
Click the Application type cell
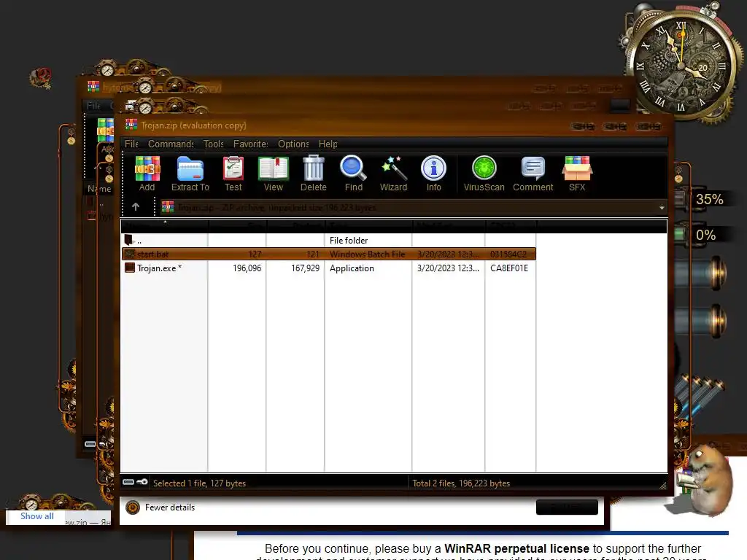click(x=352, y=268)
